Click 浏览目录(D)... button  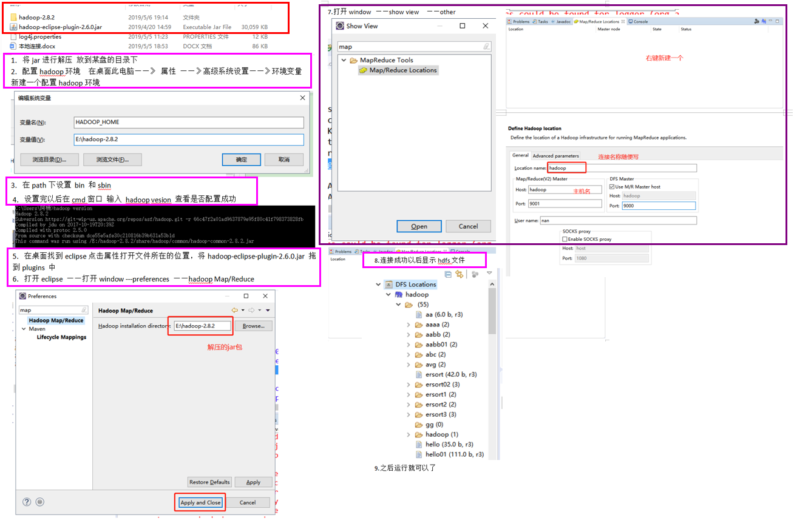[51, 160]
